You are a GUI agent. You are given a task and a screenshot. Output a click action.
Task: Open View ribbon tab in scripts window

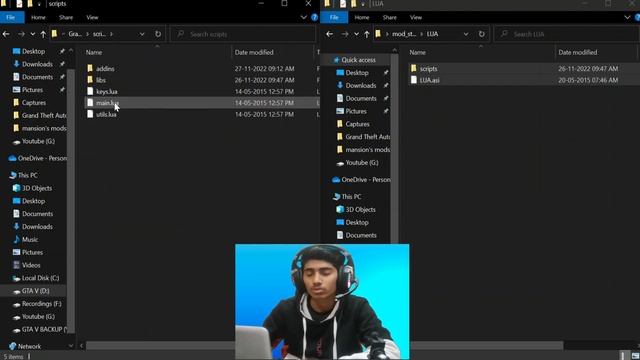point(92,18)
